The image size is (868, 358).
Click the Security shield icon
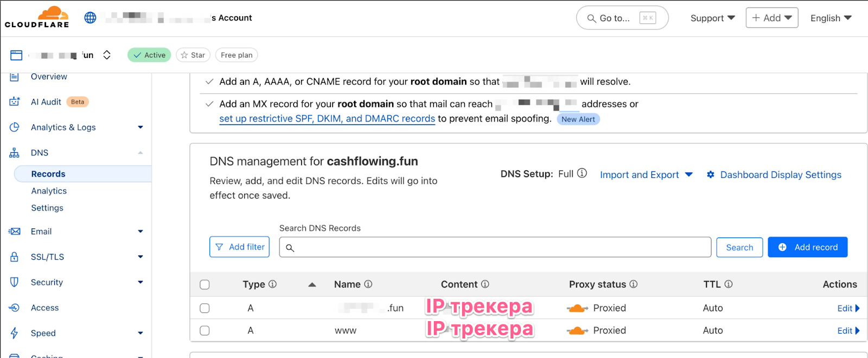15,282
